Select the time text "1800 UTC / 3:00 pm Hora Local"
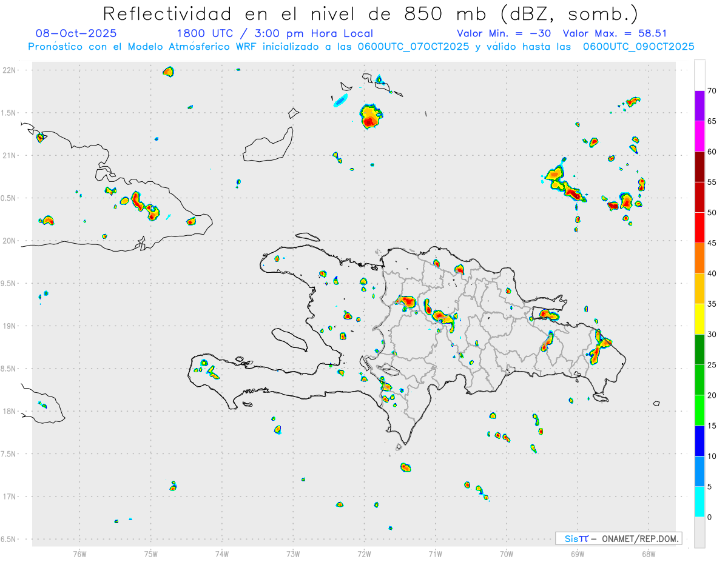The image size is (728, 562). point(275,33)
